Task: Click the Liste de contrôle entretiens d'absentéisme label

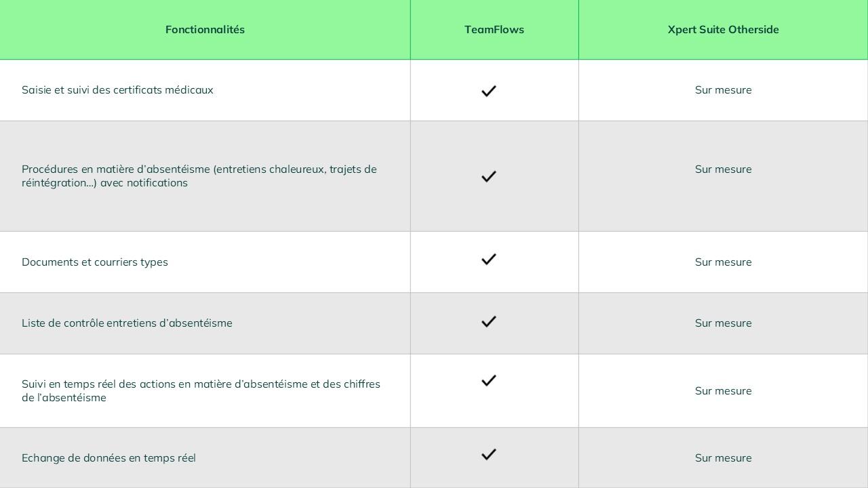Action: pyautogui.click(x=127, y=323)
